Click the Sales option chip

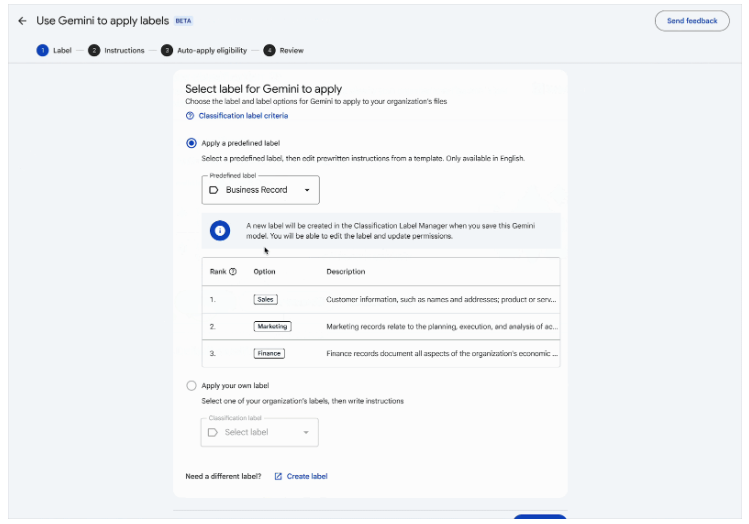[x=265, y=299]
